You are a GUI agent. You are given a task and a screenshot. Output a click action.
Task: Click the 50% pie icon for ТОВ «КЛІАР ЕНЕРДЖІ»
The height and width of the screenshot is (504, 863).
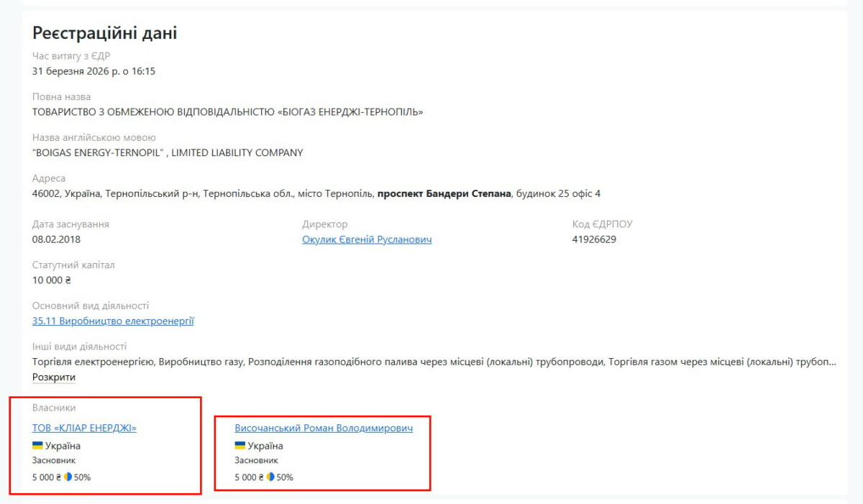click(x=68, y=477)
